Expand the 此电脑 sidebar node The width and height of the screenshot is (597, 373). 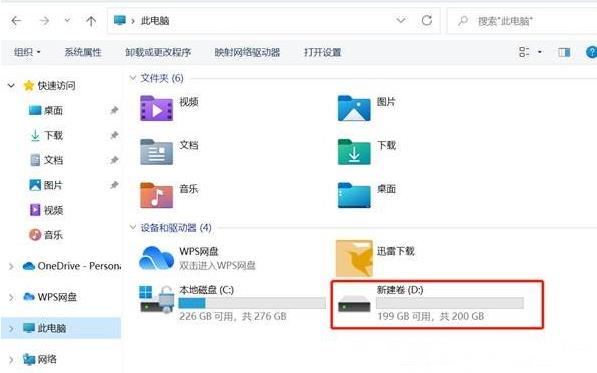click(11, 328)
